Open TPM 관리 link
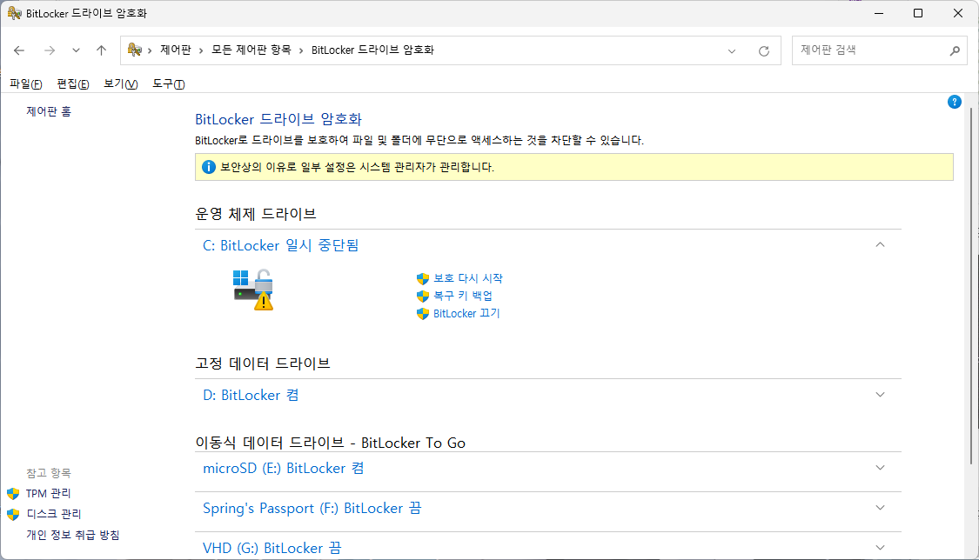 click(x=48, y=493)
